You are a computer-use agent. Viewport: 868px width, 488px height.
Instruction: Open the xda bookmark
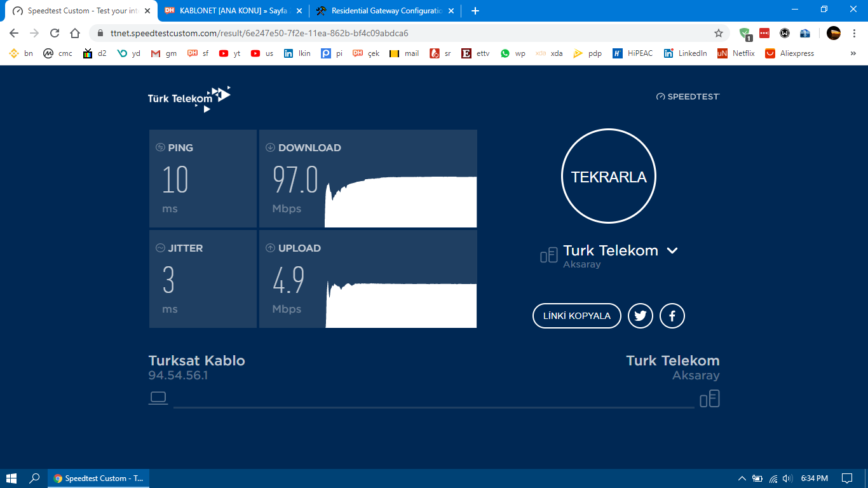click(550, 53)
